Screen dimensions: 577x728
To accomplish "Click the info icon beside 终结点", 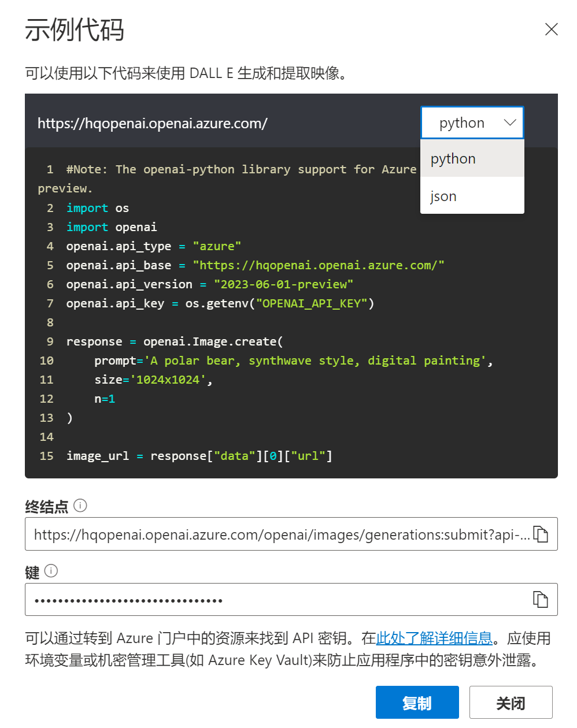I will (x=80, y=506).
